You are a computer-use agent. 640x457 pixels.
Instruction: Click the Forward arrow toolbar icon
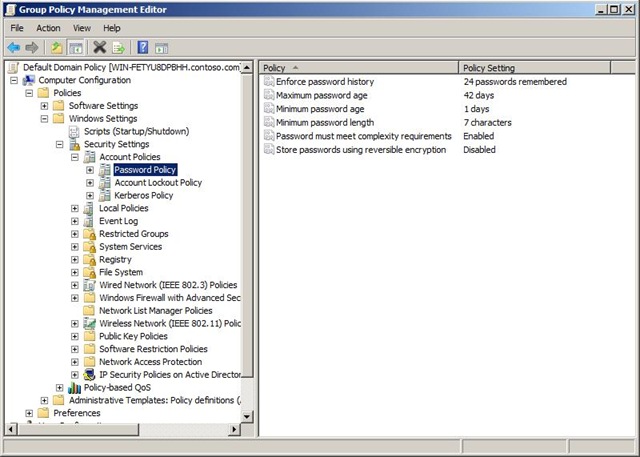(31, 48)
